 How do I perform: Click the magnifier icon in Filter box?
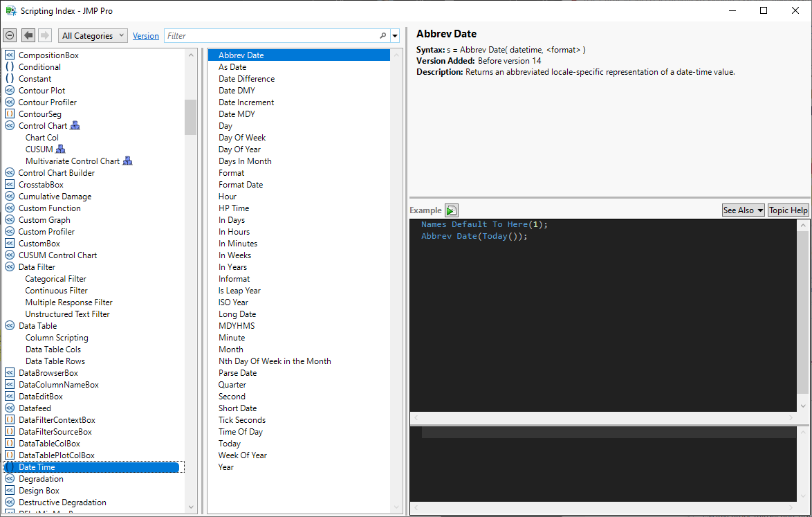click(x=383, y=36)
